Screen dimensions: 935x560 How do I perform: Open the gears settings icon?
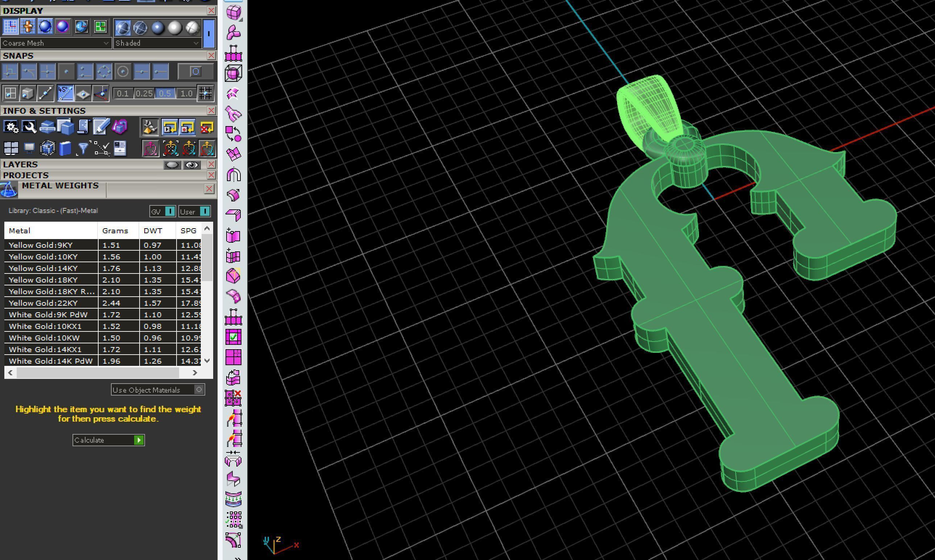click(x=11, y=127)
